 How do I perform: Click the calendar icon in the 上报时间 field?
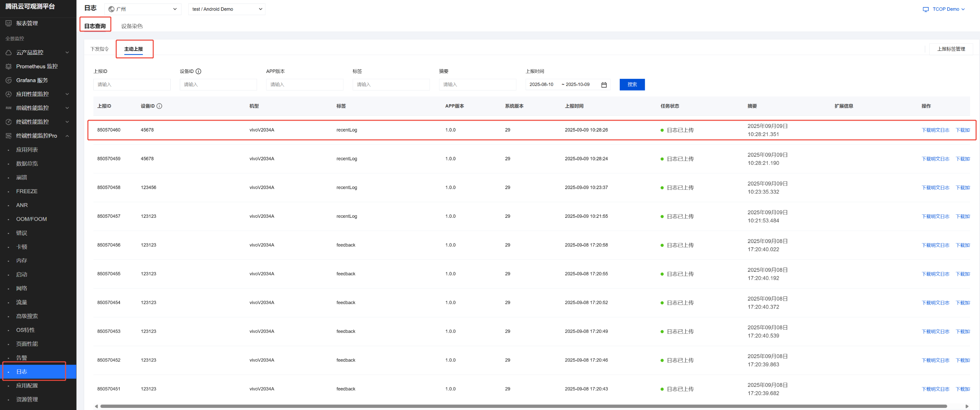(x=604, y=85)
